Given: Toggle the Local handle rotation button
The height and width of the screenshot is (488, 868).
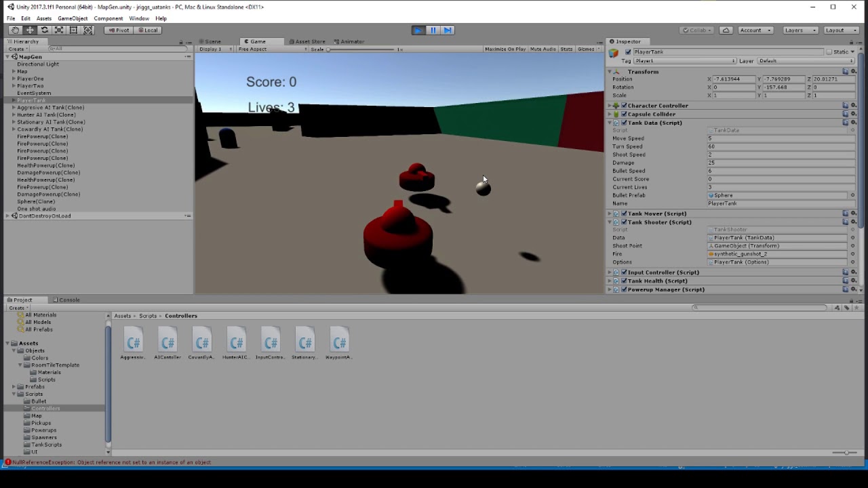Looking at the screenshot, I should point(147,30).
